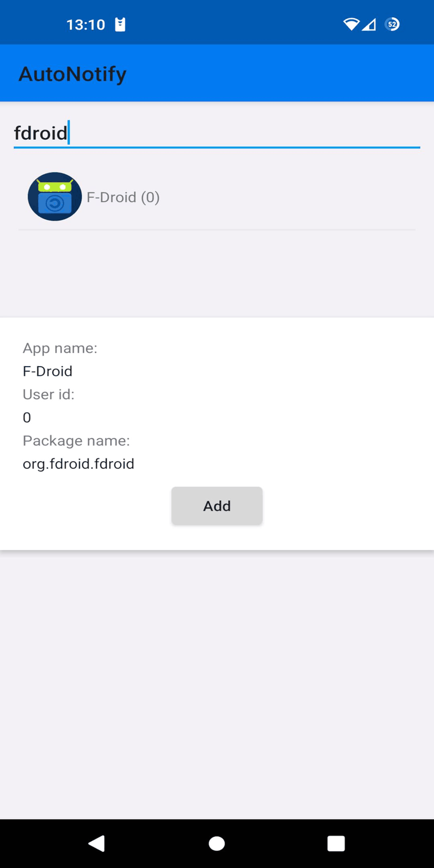Tap the SIM card notification icon
This screenshot has height=868, width=434.
(x=120, y=24)
